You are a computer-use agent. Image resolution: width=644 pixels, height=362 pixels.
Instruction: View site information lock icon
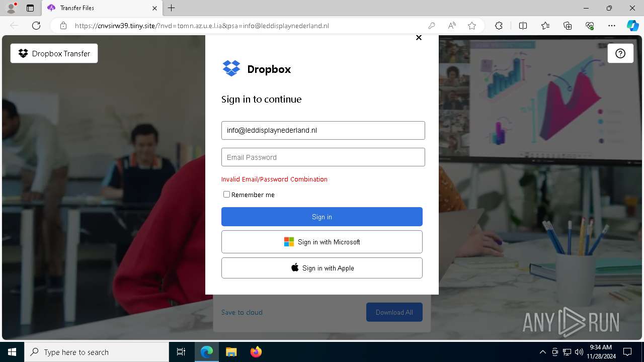click(x=63, y=26)
